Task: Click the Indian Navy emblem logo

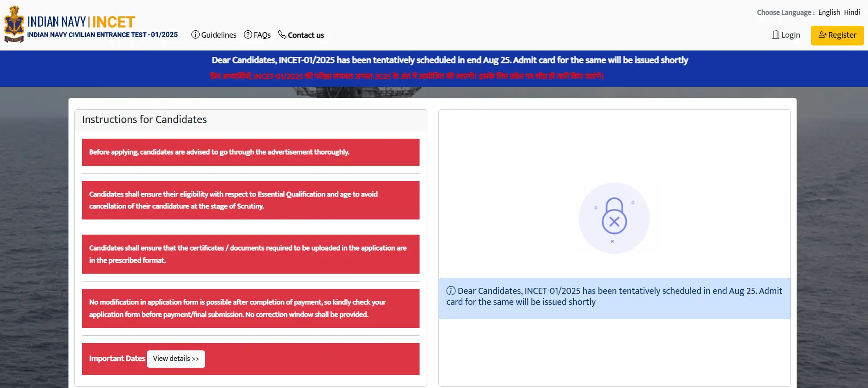Action: click(14, 25)
